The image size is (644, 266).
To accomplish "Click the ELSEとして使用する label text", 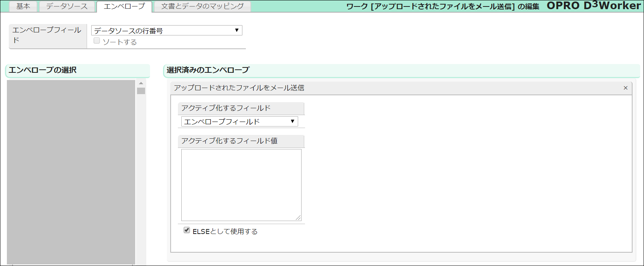I will (225, 231).
